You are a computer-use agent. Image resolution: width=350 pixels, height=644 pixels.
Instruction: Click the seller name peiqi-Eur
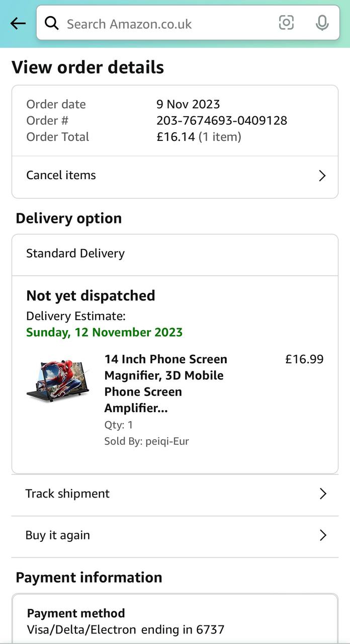[167, 441]
